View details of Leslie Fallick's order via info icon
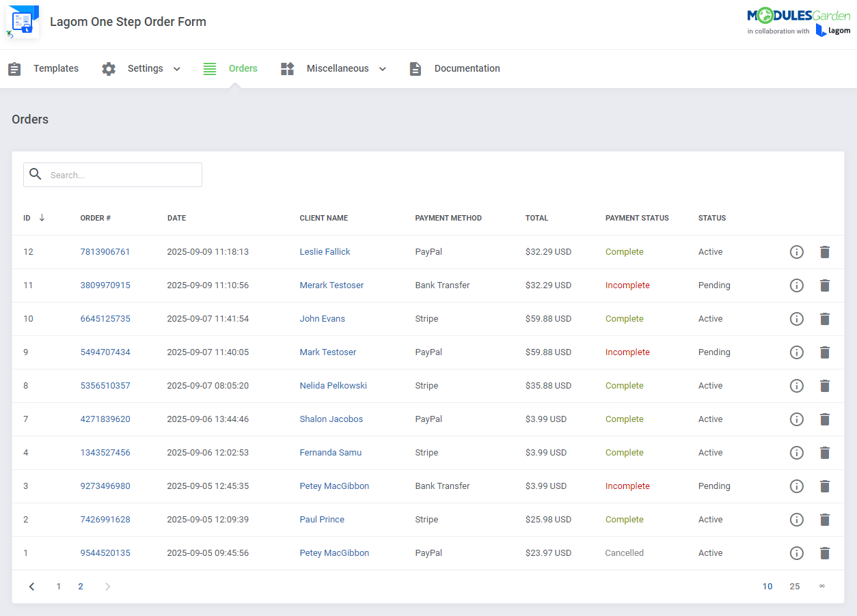Screen dimensions: 857x616 [796, 251]
